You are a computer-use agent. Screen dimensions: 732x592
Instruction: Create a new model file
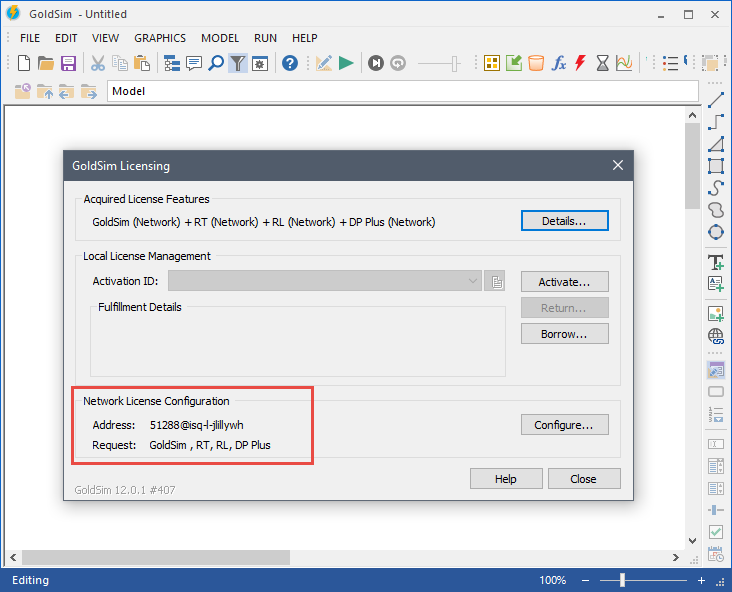[23, 63]
